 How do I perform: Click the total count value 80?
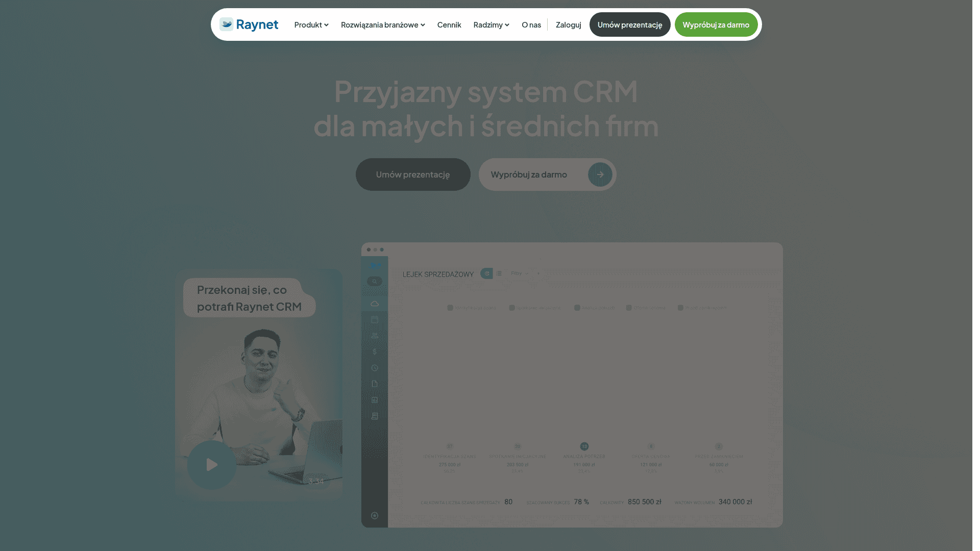[508, 502]
